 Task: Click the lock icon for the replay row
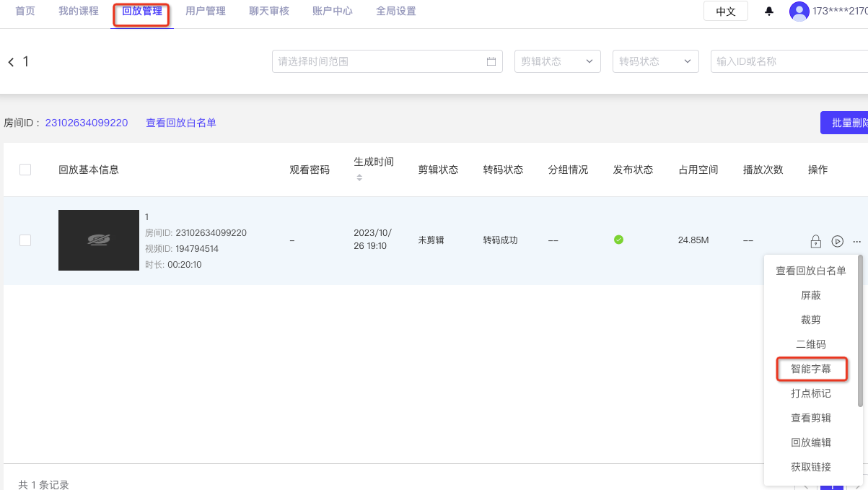(x=816, y=241)
